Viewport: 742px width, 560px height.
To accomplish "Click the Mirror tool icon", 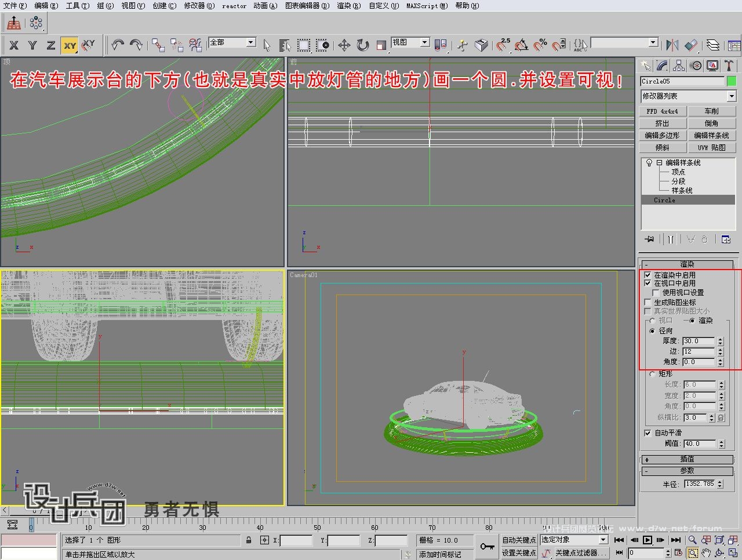I will point(672,45).
